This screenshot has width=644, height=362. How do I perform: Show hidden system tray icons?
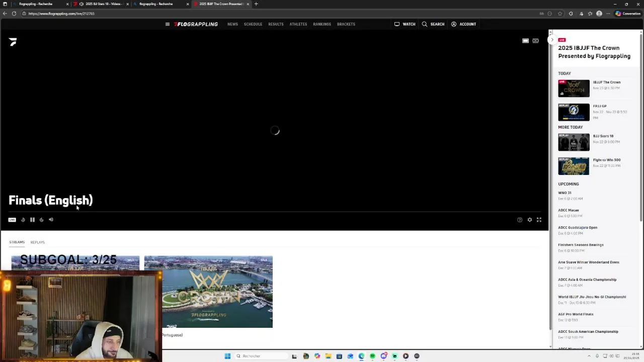point(589,356)
